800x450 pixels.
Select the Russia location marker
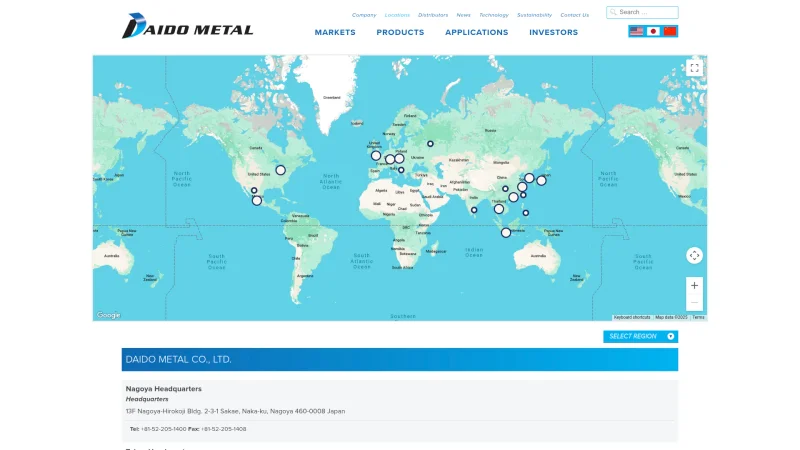[x=430, y=144]
